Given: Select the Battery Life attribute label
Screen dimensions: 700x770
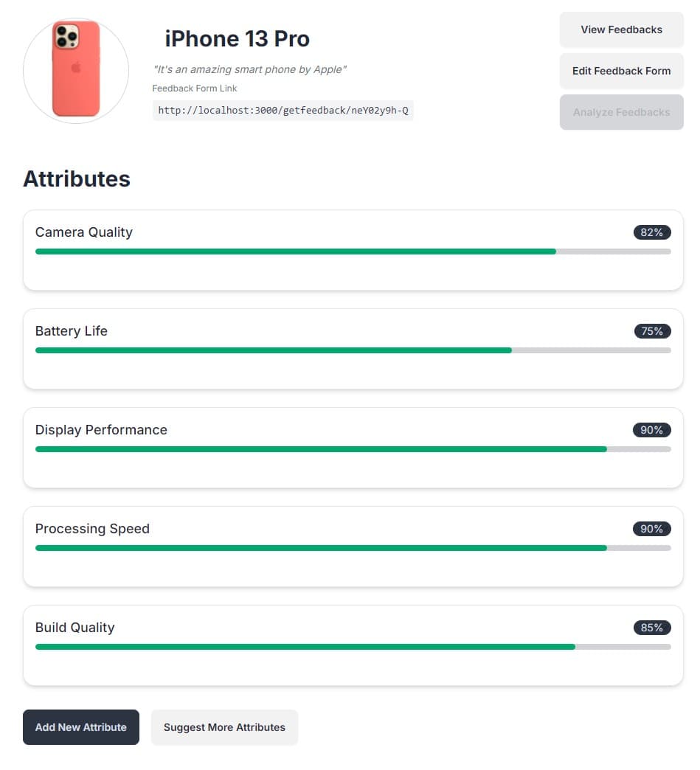Looking at the screenshot, I should coord(72,331).
